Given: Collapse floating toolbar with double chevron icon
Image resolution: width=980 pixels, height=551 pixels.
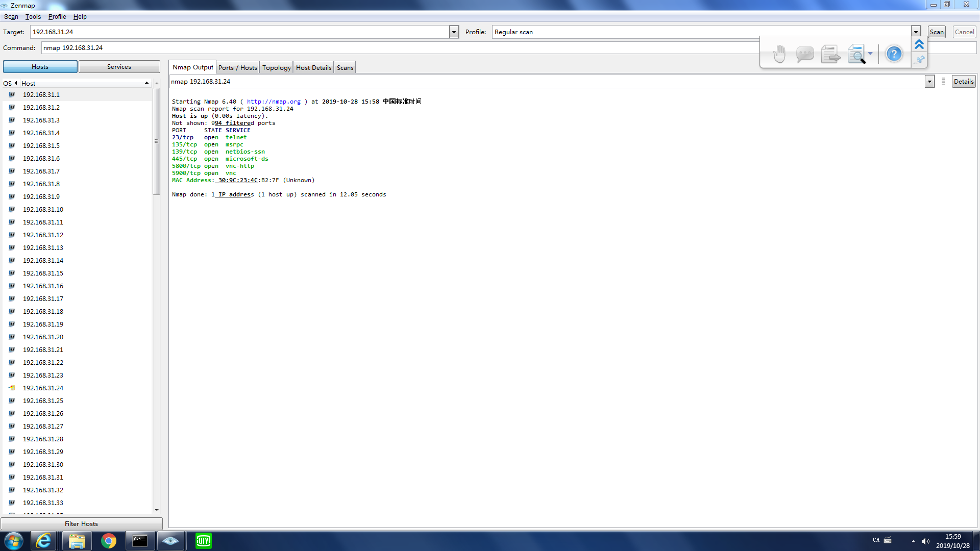Looking at the screenshot, I should pyautogui.click(x=919, y=45).
